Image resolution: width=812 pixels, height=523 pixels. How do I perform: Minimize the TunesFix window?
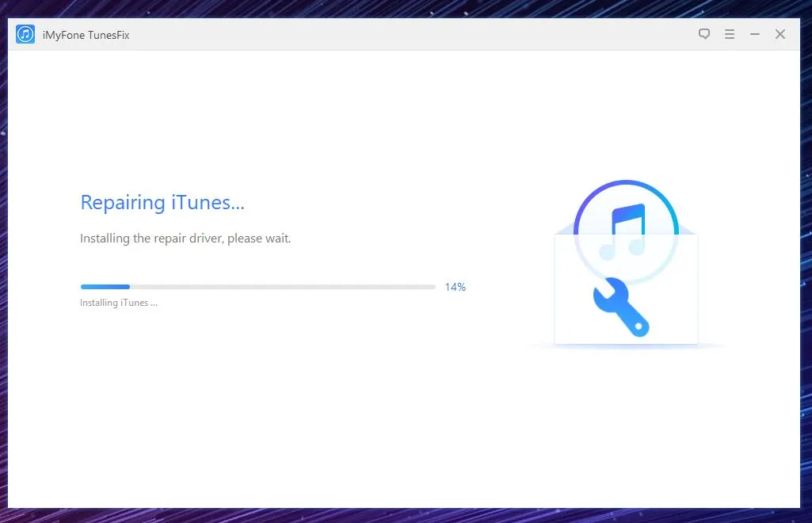click(754, 34)
